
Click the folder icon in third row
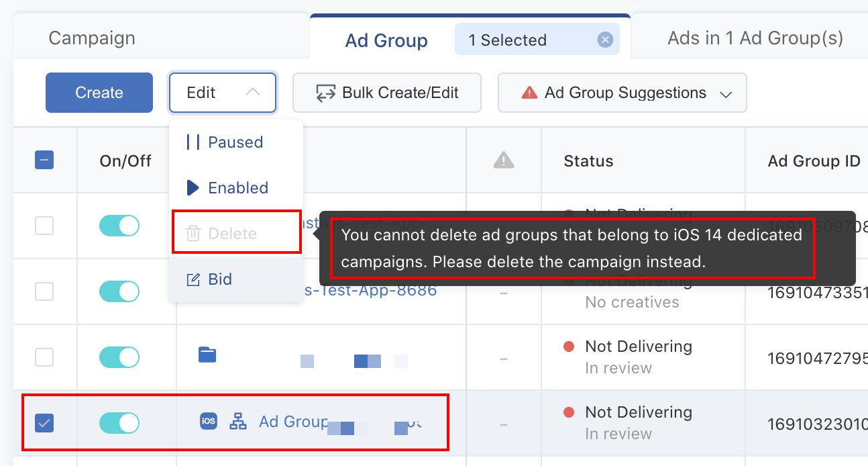207,355
